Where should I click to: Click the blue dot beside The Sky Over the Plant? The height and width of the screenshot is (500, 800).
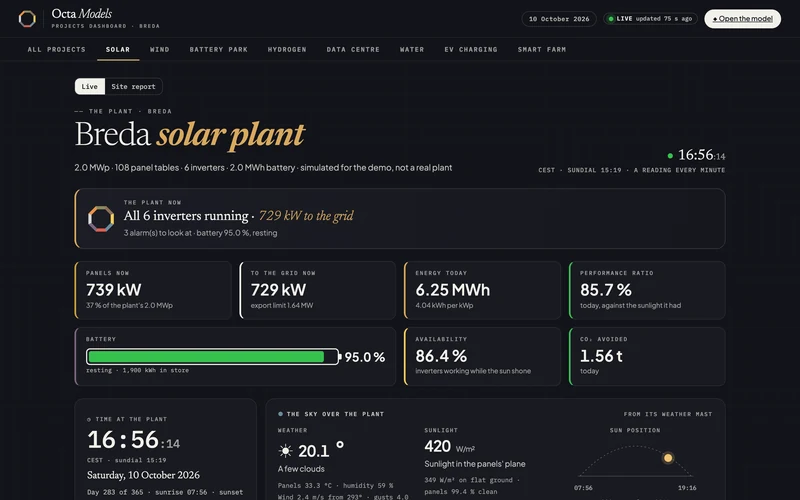click(281, 414)
